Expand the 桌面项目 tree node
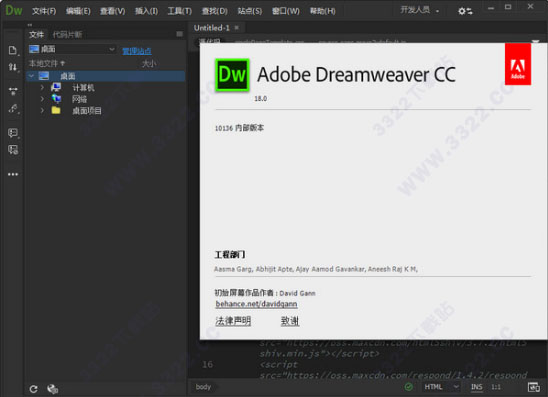The image size is (548, 397). (x=42, y=110)
